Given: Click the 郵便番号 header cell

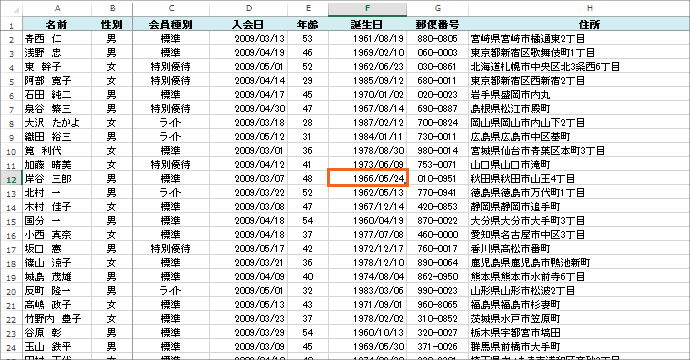Looking at the screenshot, I should (437, 25).
